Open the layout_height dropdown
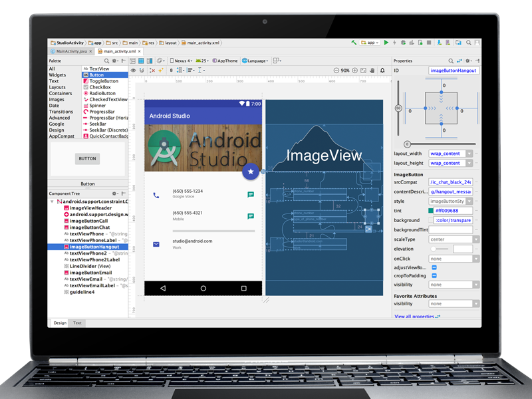Image resolution: width=532 pixels, height=399 pixels. click(x=469, y=163)
